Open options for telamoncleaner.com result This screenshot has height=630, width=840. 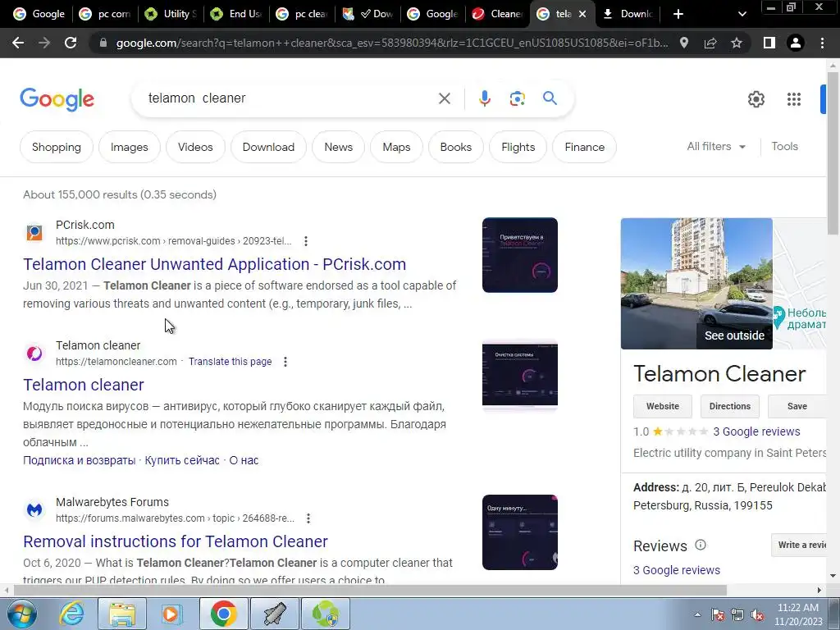pos(285,362)
